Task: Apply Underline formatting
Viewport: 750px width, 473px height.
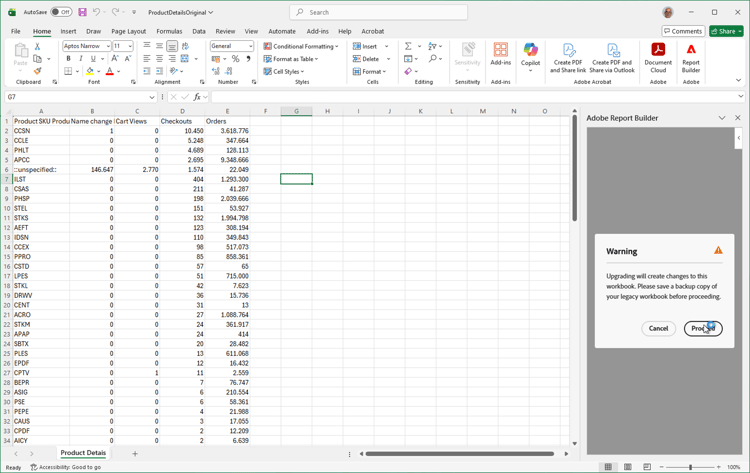Action: (93, 58)
